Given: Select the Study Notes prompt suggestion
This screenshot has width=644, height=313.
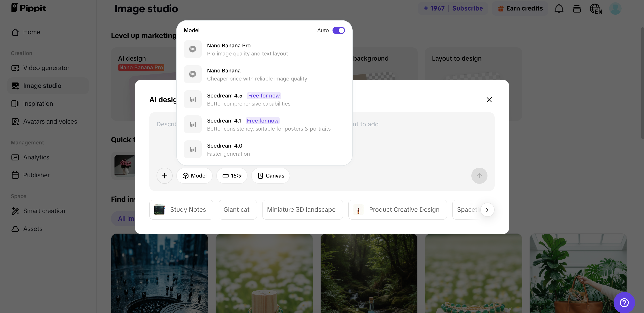Looking at the screenshot, I should point(181,209).
